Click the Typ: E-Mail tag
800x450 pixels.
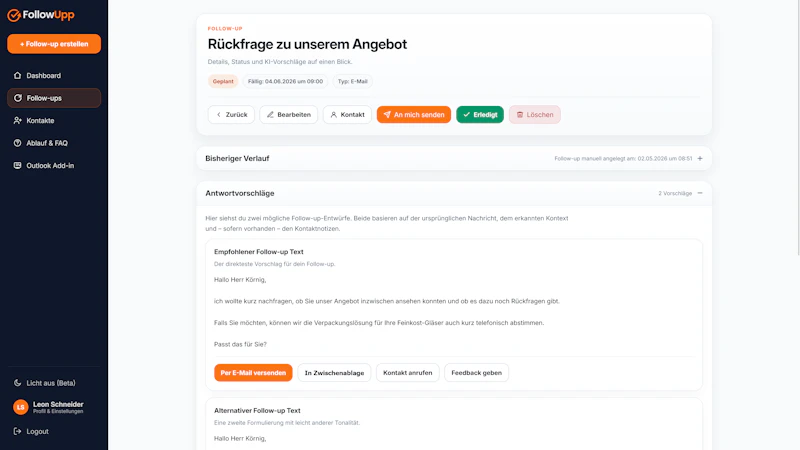click(353, 81)
